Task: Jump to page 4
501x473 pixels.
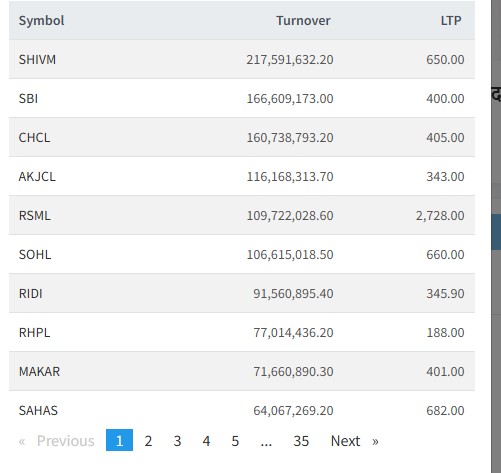Action: coord(206,441)
